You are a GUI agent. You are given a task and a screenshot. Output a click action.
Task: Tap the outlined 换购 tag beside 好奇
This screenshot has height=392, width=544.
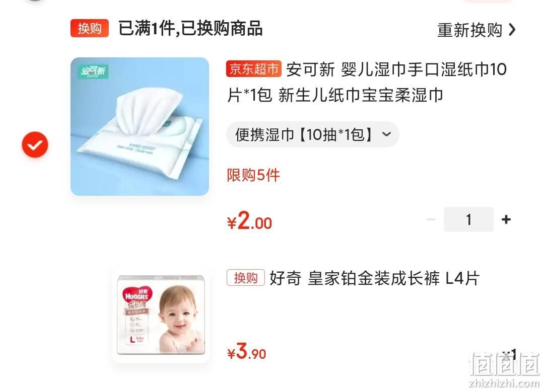pyautogui.click(x=246, y=278)
